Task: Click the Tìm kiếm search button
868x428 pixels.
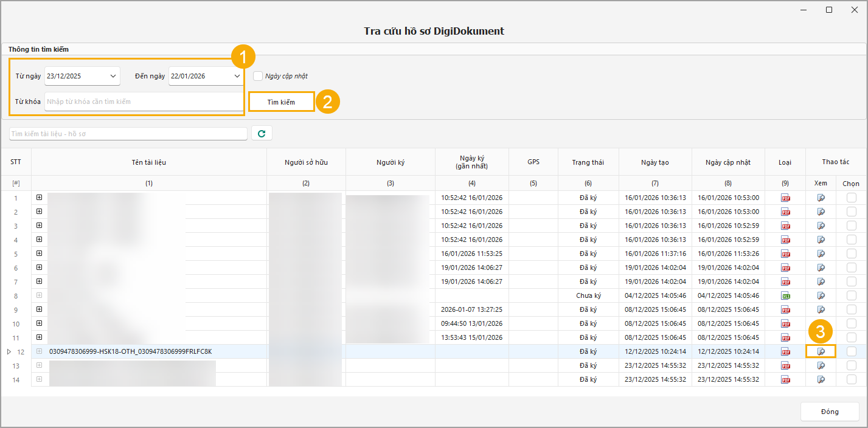Action: 281,102
